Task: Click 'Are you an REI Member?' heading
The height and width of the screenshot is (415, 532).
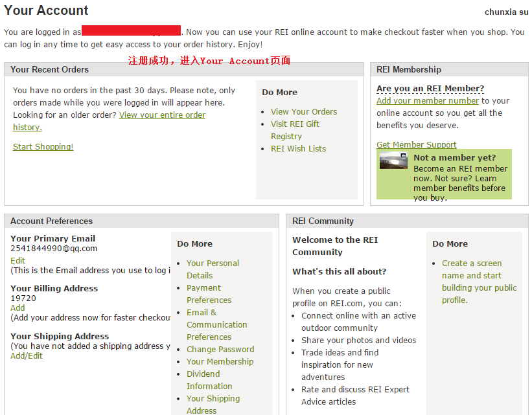Action: [430, 89]
